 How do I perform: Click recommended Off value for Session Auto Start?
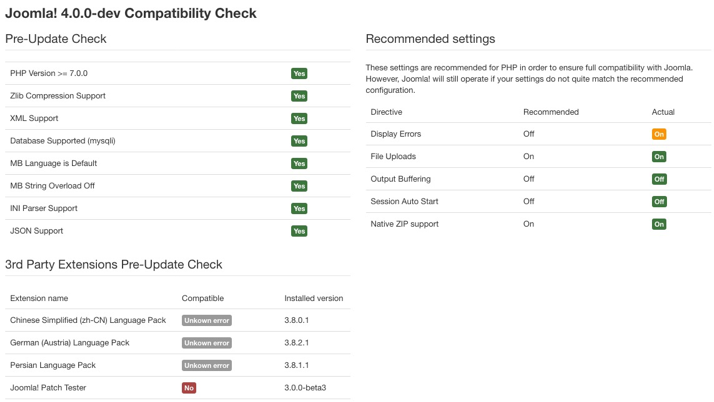(529, 201)
